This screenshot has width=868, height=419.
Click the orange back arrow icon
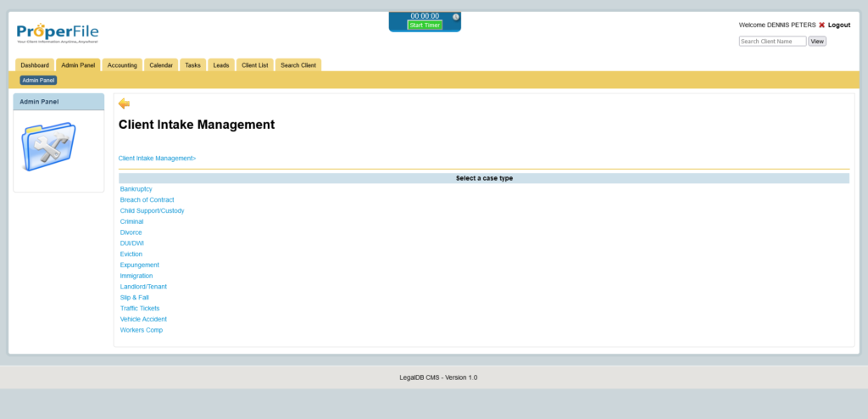tap(124, 103)
